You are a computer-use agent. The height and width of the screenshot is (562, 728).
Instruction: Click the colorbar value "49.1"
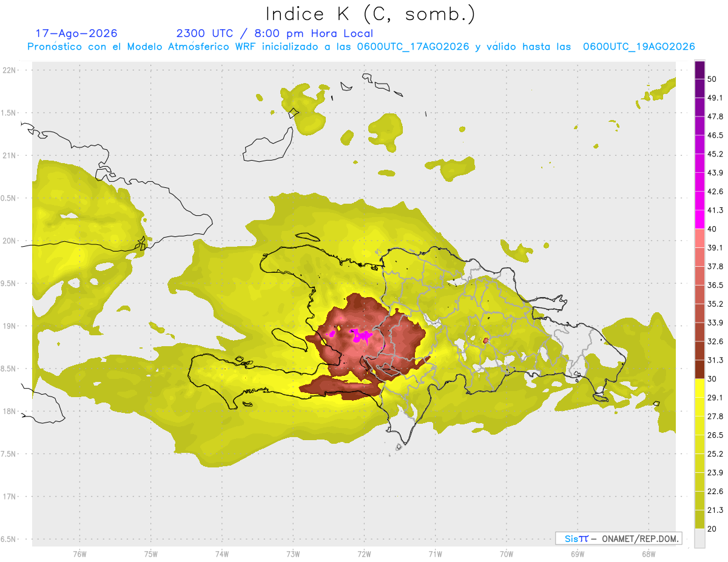[x=715, y=98]
